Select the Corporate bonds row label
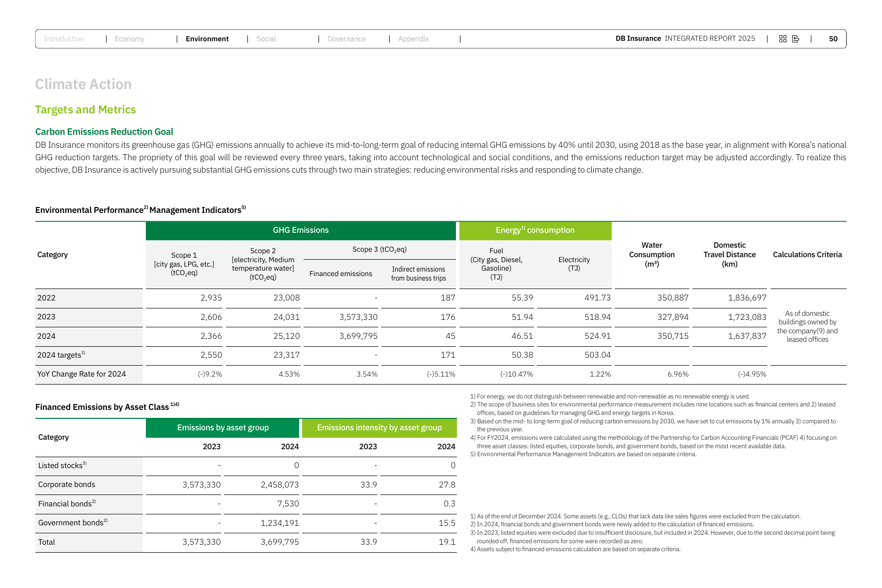Image resolution: width=882 pixels, height=588 pixels. click(x=67, y=485)
